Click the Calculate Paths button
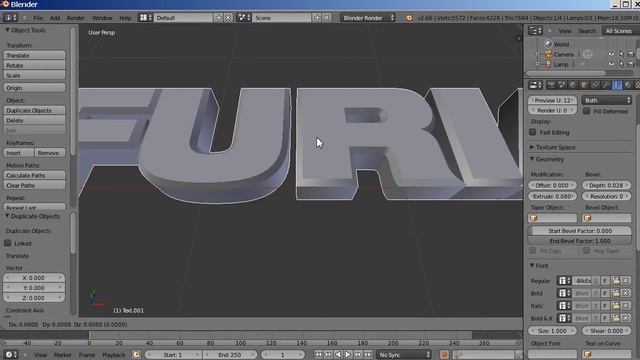The height and width of the screenshot is (360, 640). [34, 175]
